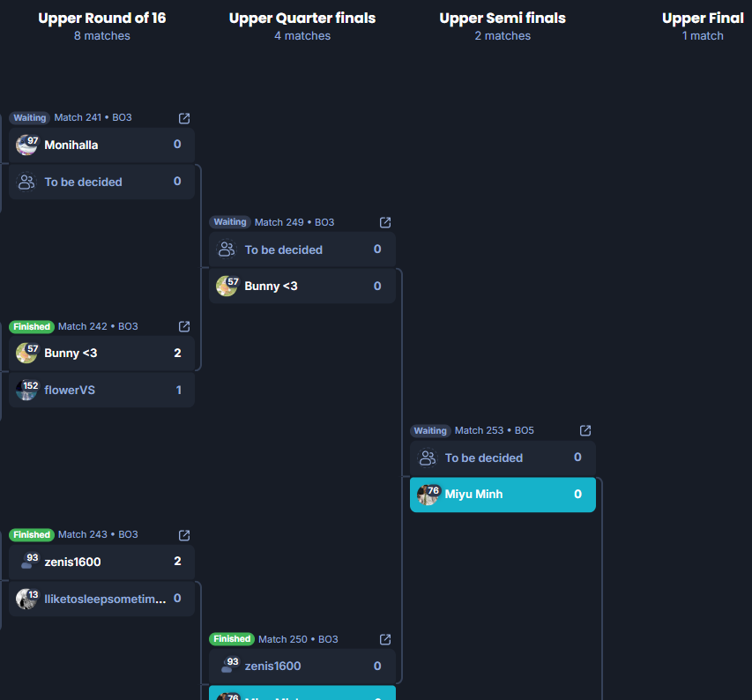Screen dimensions: 752x700
Task: Click Finished badge of Match 250
Action: (x=232, y=639)
